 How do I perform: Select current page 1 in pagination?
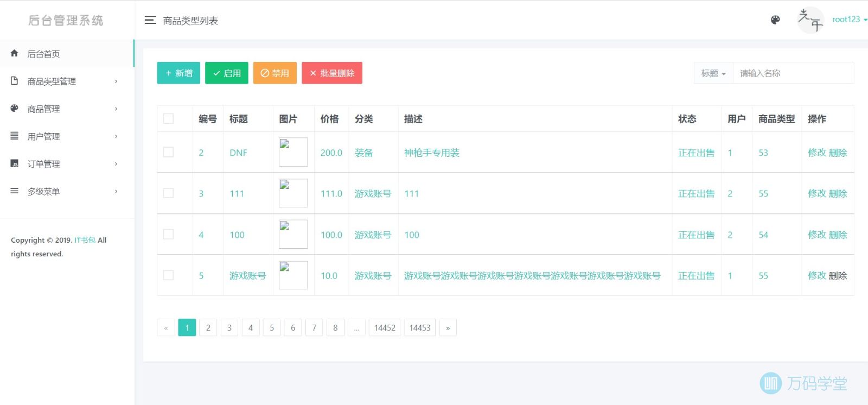[187, 327]
